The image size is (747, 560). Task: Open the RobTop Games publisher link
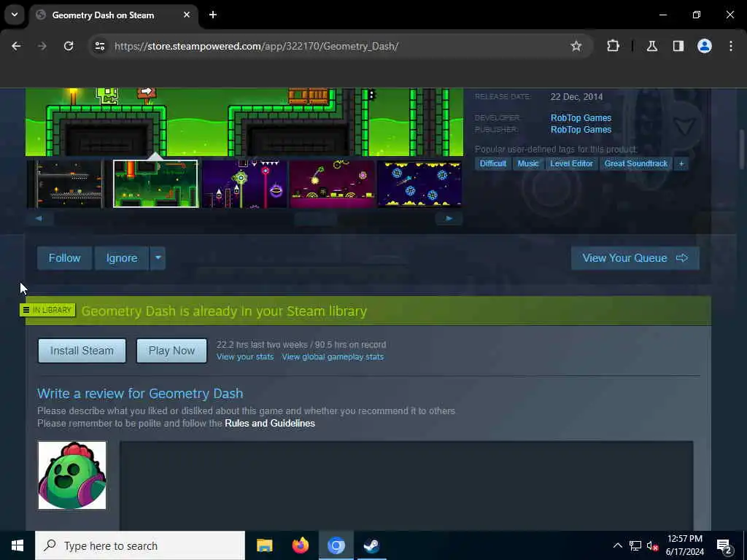(x=581, y=130)
